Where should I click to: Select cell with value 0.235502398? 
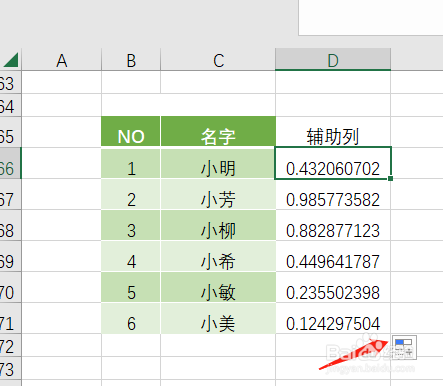coord(333,287)
